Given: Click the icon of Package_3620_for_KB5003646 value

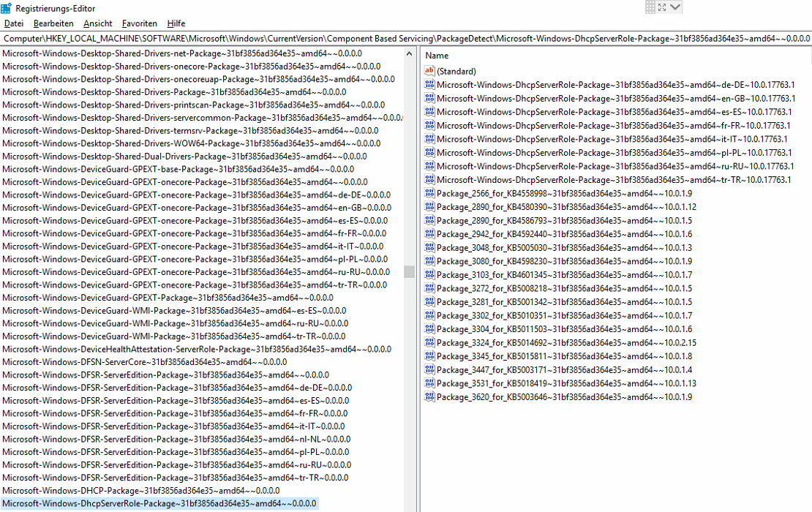Looking at the screenshot, I should pyautogui.click(x=429, y=397).
